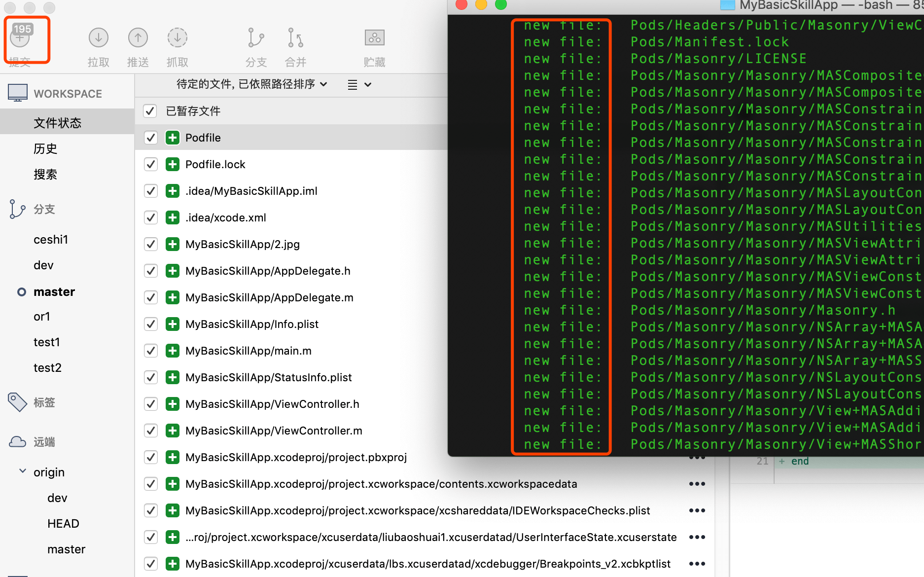This screenshot has height=577, width=924.
Task: Uncheck the 已暂存文件 staged files checkbox
Action: 150,111
